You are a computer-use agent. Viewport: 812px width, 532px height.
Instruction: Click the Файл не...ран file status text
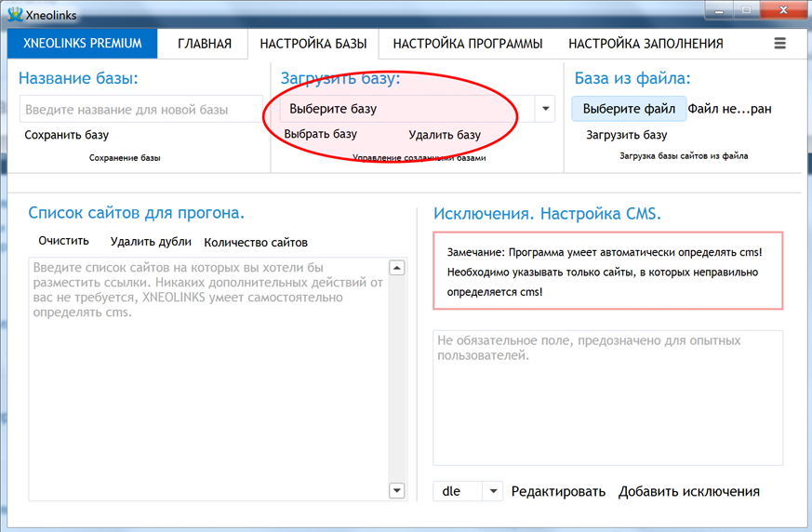coord(729,109)
